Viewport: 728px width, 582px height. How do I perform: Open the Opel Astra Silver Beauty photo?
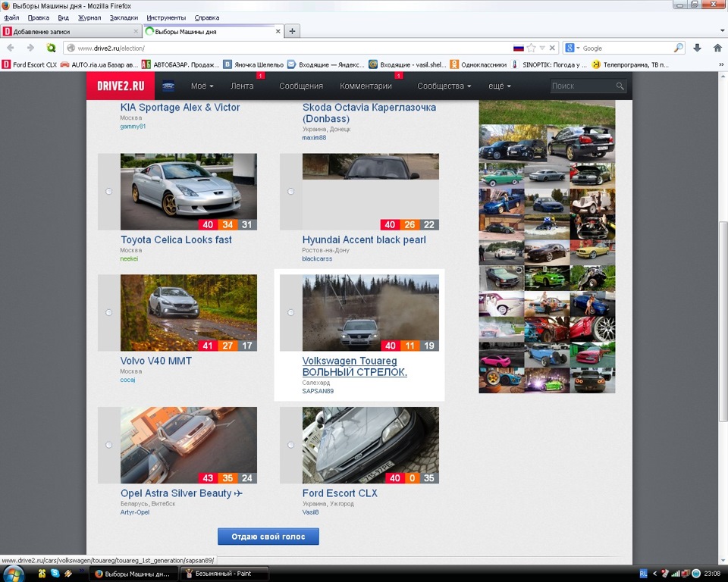coord(189,445)
